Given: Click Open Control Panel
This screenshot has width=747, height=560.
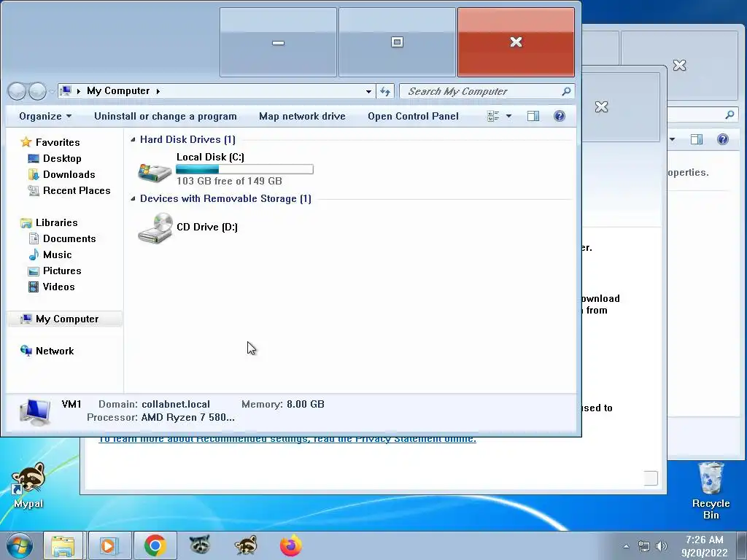Looking at the screenshot, I should (413, 116).
